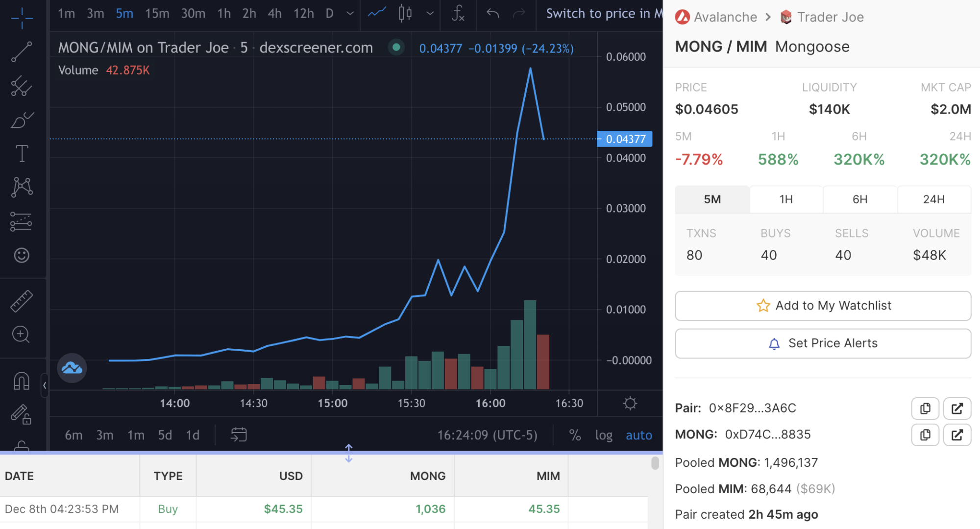
Task: Click Set Price Alerts button
Action: point(823,343)
